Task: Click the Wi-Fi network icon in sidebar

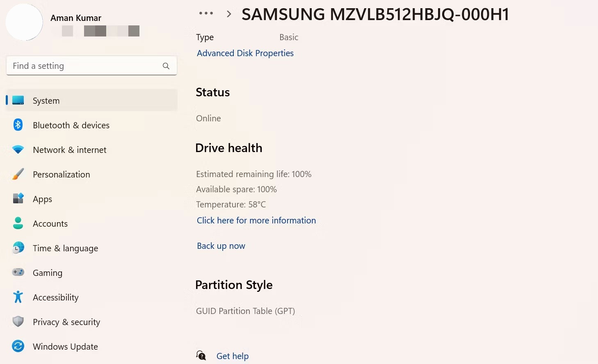Action: coord(18,150)
